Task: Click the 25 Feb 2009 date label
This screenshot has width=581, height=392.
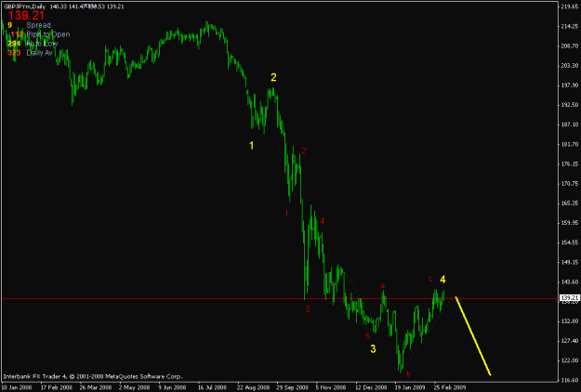Action: coord(450,387)
